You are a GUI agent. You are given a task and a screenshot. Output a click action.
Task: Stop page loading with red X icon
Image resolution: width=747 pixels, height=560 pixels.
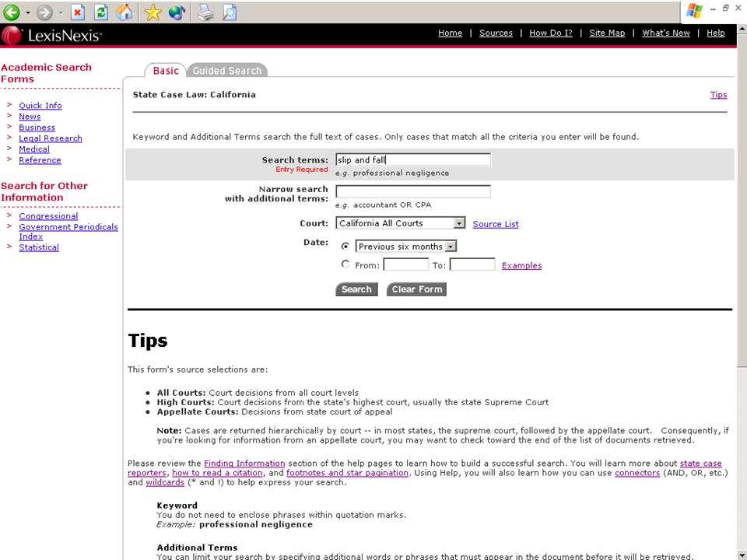[x=77, y=12]
